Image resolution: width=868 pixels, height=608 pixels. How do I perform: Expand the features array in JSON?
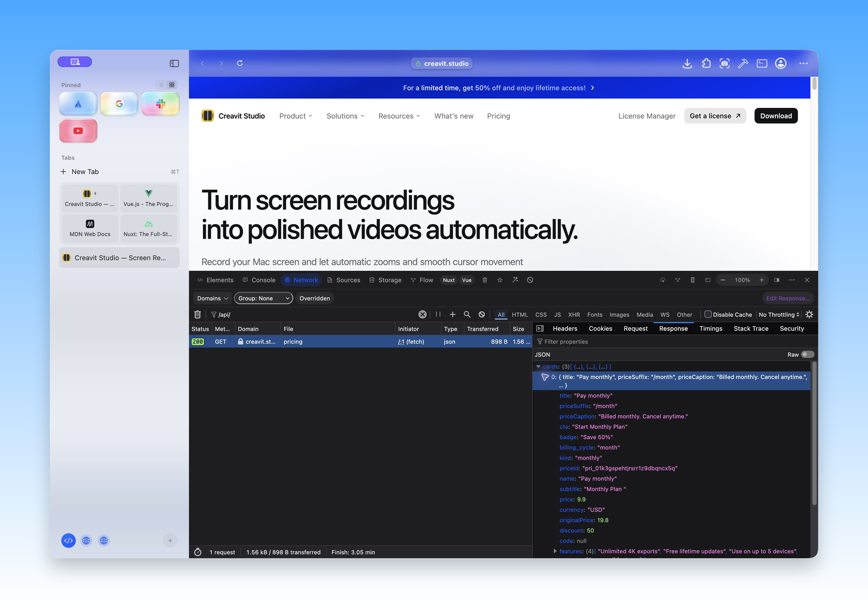(555, 551)
